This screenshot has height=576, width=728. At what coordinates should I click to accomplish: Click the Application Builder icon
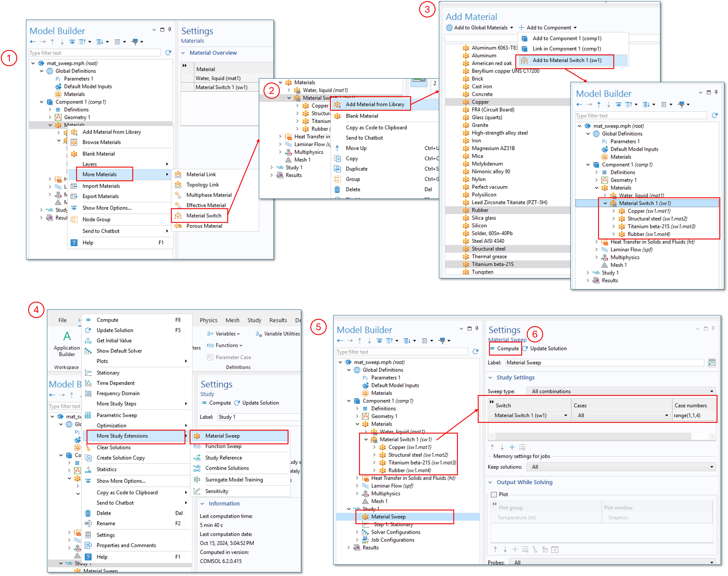67,336
